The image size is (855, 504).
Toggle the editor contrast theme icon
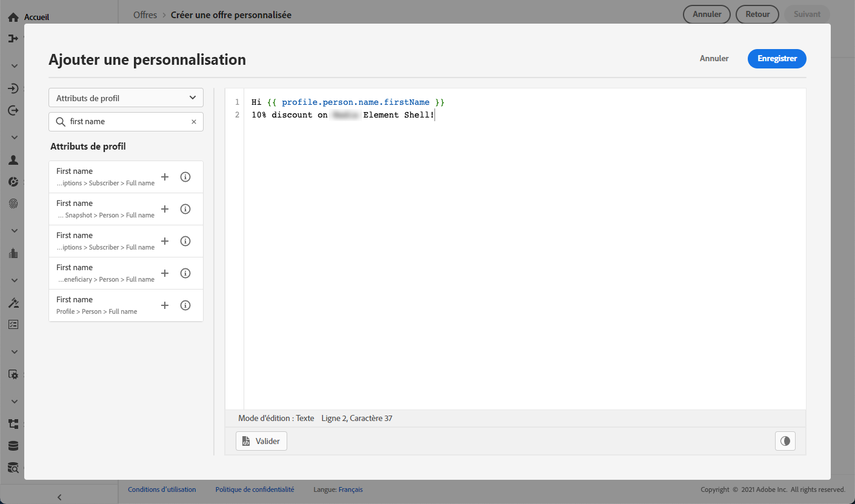[785, 441]
